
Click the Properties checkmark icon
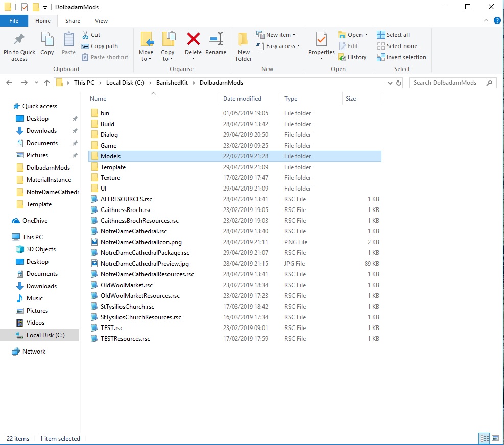tap(321, 39)
